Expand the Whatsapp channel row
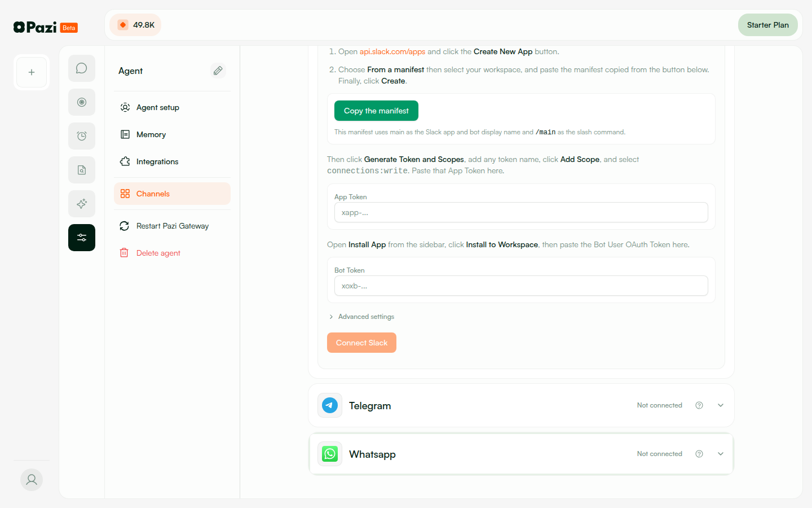The image size is (812, 508). tap(720, 453)
